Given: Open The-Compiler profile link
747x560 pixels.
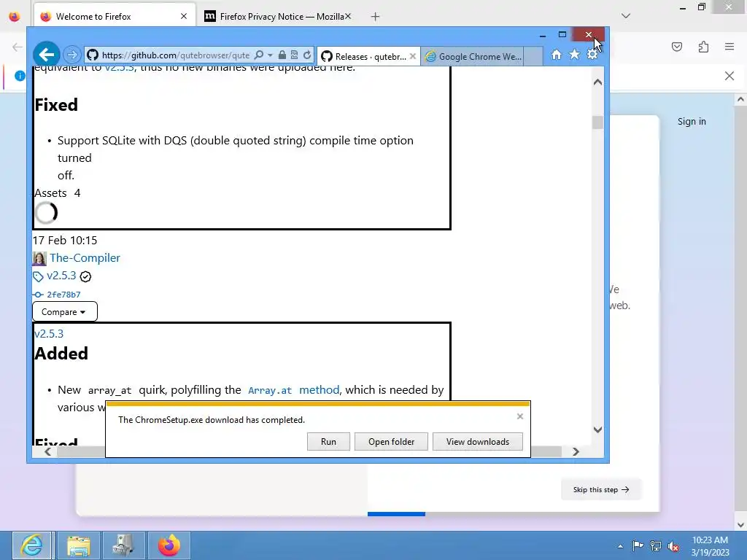Looking at the screenshot, I should [85, 257].
